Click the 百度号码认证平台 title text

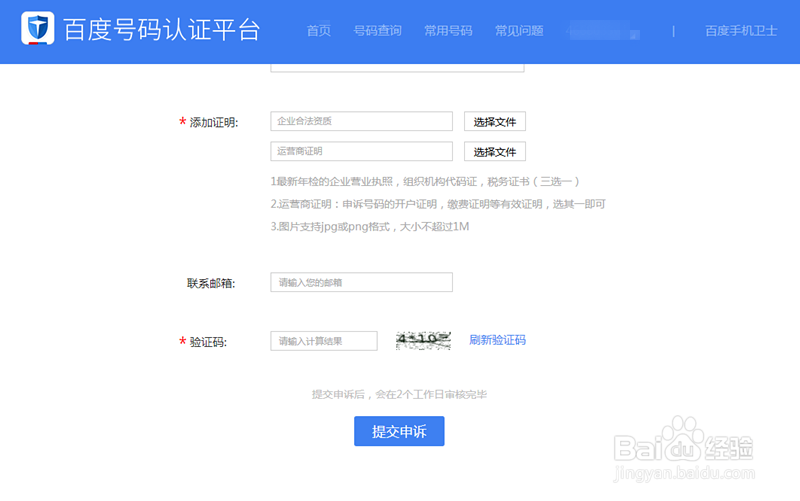coord(162,29)
